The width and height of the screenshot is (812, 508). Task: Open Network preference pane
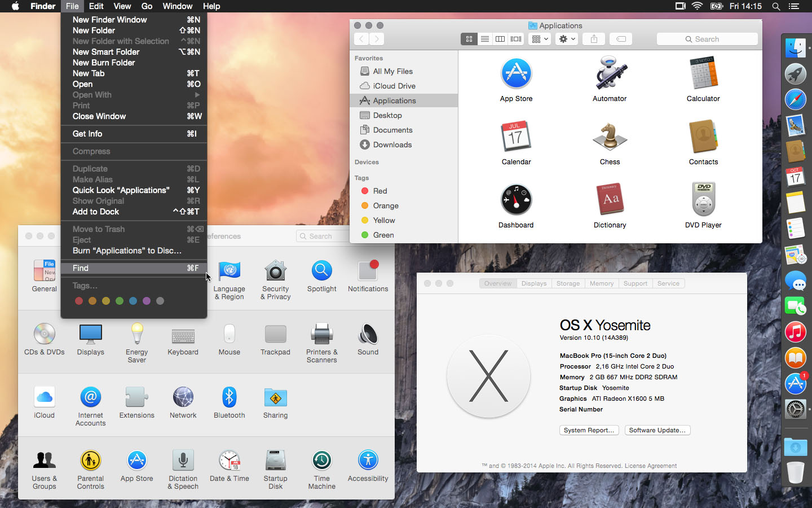pyautogui.click(x=183, y=397)
